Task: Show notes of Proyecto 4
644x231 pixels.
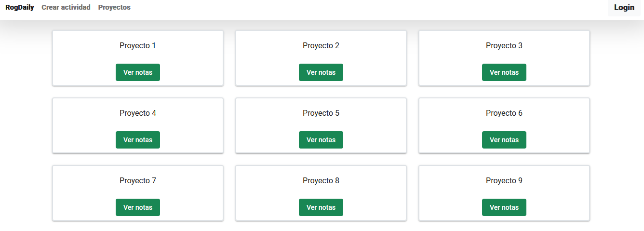Action: pos(138,140)
